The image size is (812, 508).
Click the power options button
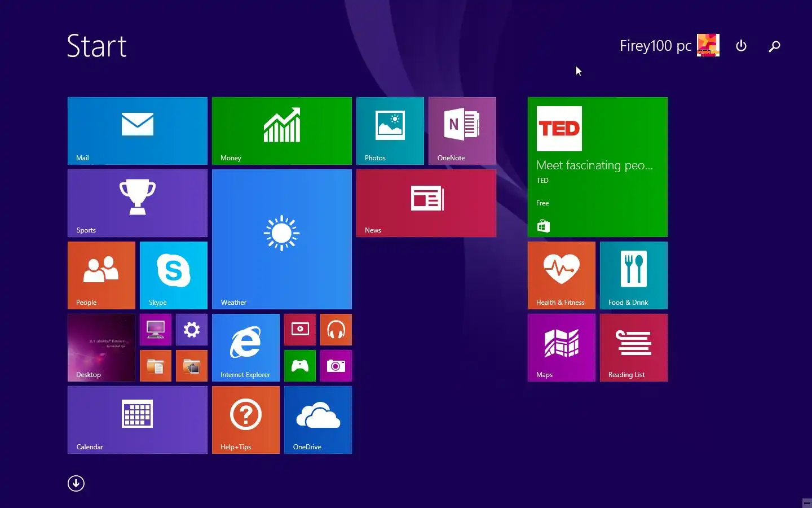pos(742,46)
